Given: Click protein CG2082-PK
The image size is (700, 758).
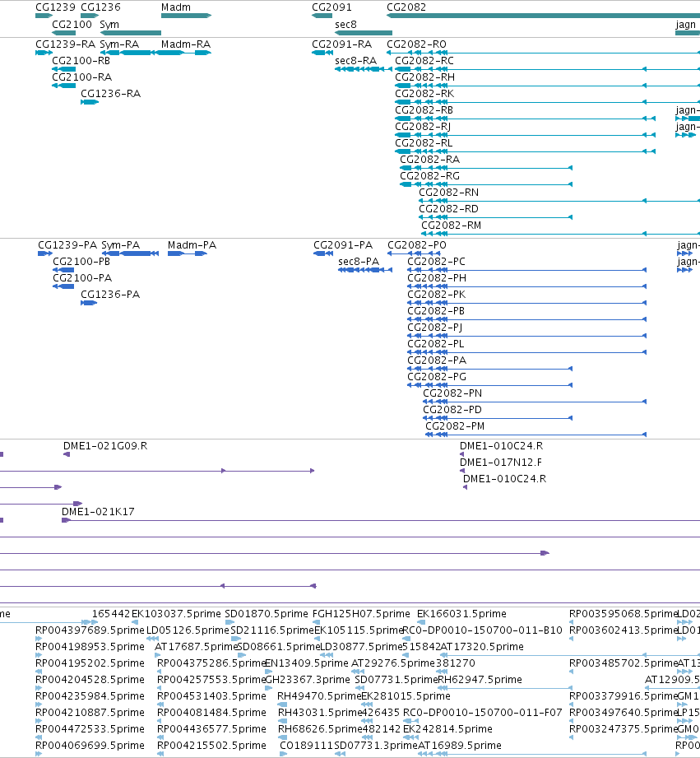Looking at the screenshot, I should 436,295.
